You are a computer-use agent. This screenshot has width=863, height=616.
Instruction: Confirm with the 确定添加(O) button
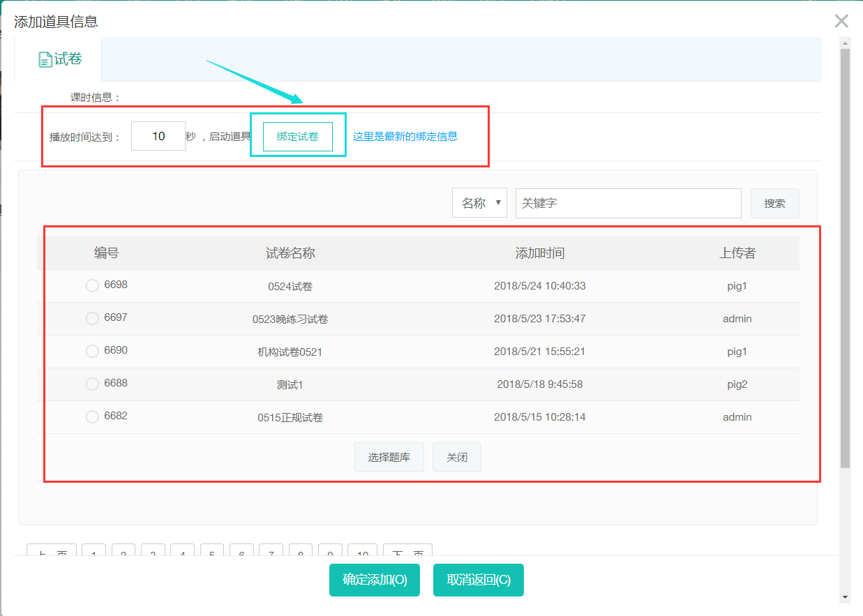(x=375, y=580)
